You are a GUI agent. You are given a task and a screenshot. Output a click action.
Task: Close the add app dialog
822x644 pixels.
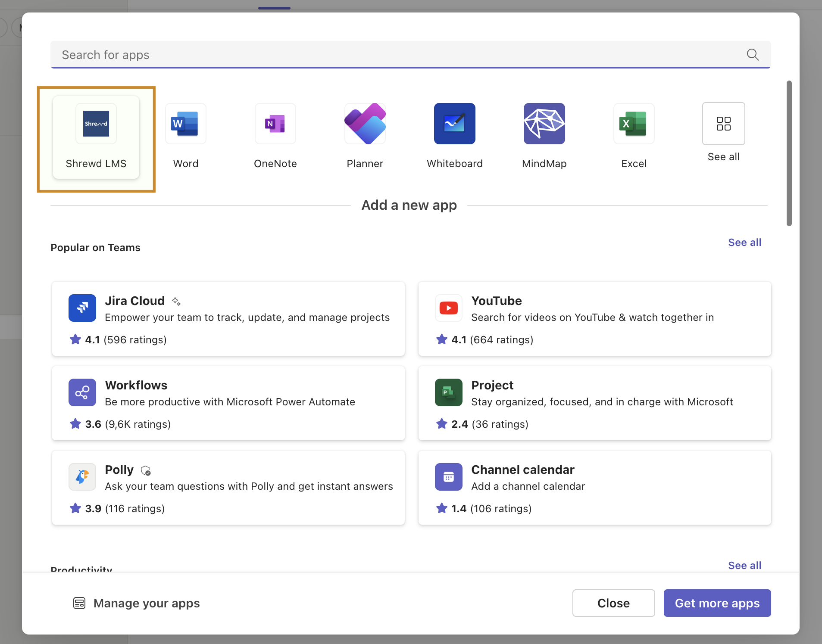[x=613, y=603]
